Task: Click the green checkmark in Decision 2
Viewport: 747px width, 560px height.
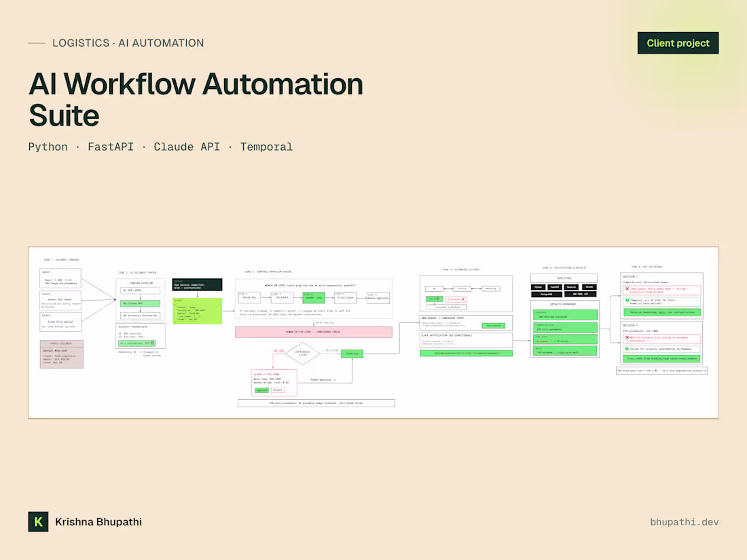Action: click(627, 349)
